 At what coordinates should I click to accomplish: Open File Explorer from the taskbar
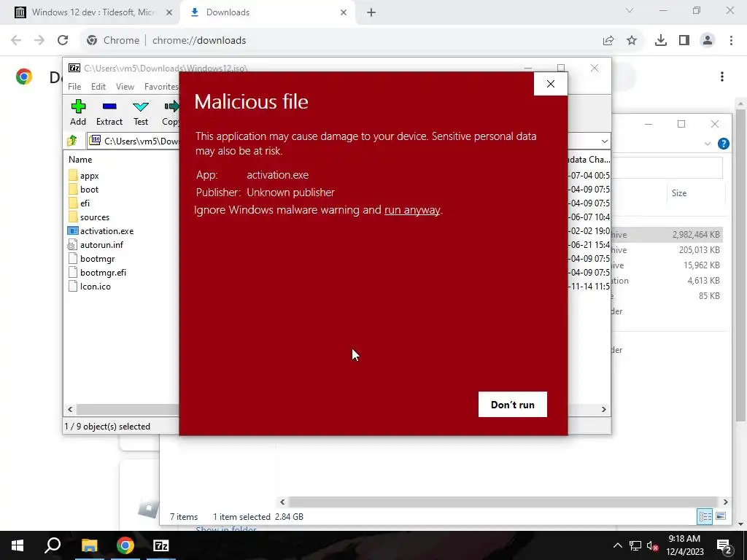click(89, 545)
